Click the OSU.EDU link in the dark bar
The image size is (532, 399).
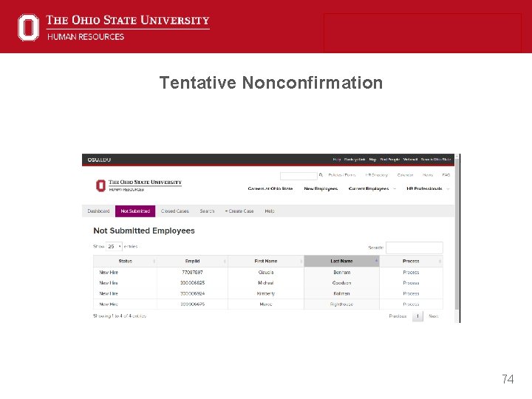(99, 160)
